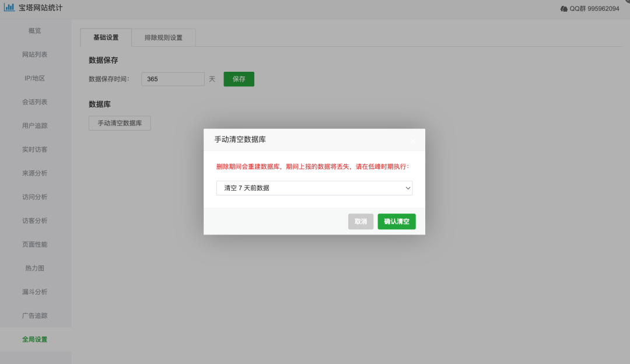Open 来源分析 in the sidebar

35,173
